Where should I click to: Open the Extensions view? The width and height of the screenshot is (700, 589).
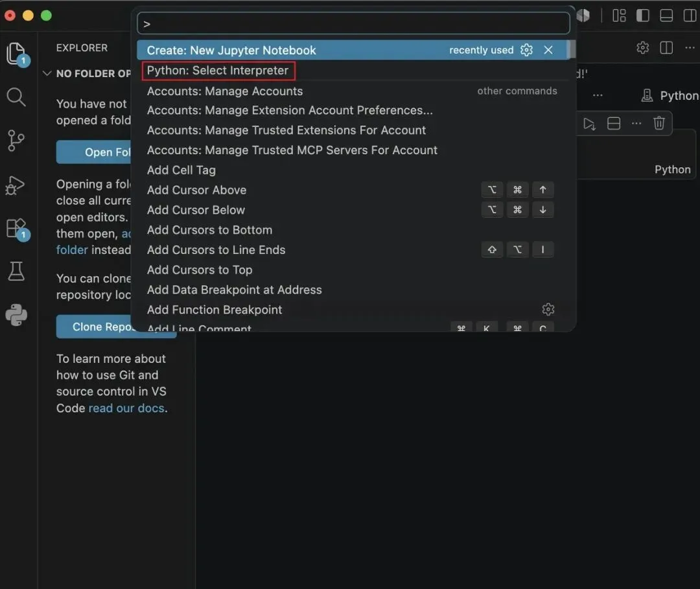pos(17,229)
